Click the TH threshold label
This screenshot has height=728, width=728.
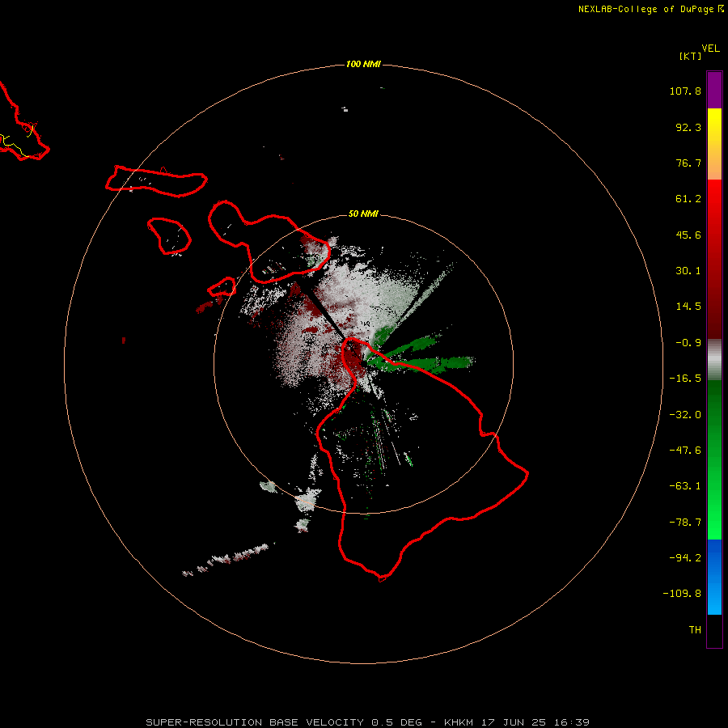coord(695,629)
